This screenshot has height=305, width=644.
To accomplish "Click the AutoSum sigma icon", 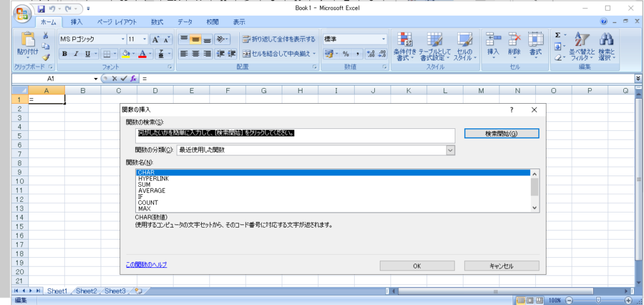I will pos(558,35).
